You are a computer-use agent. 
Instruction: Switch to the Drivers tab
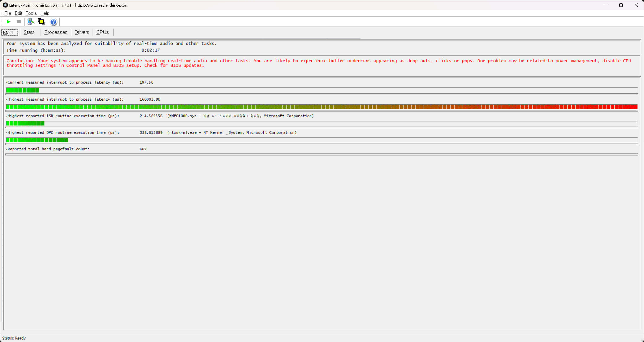point(82,32)
